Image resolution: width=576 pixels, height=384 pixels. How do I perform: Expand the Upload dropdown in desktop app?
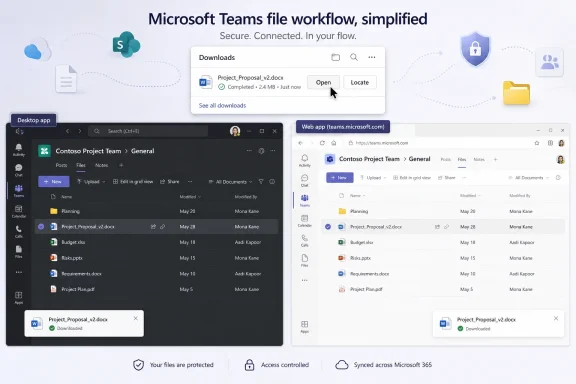pos(91,182)
